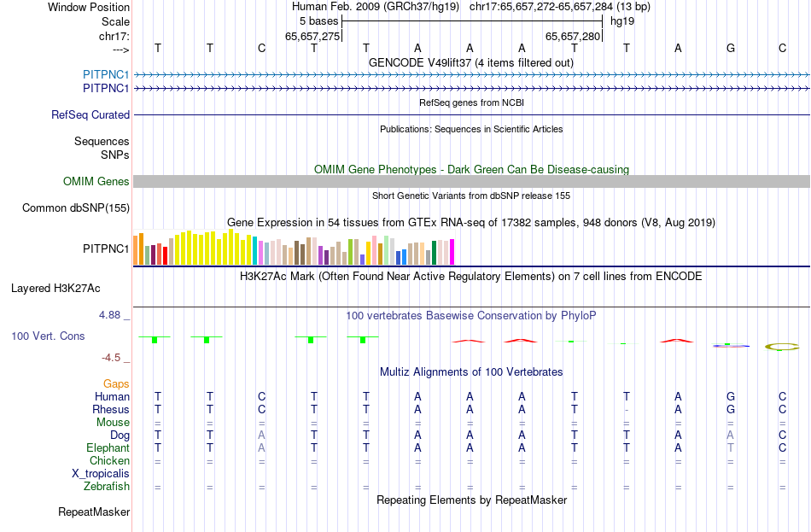Click 'Repeating Elements by RepeatMasker' title
Image resolution: width=811 pixels, height=532 pixels.
click(472, 500)
